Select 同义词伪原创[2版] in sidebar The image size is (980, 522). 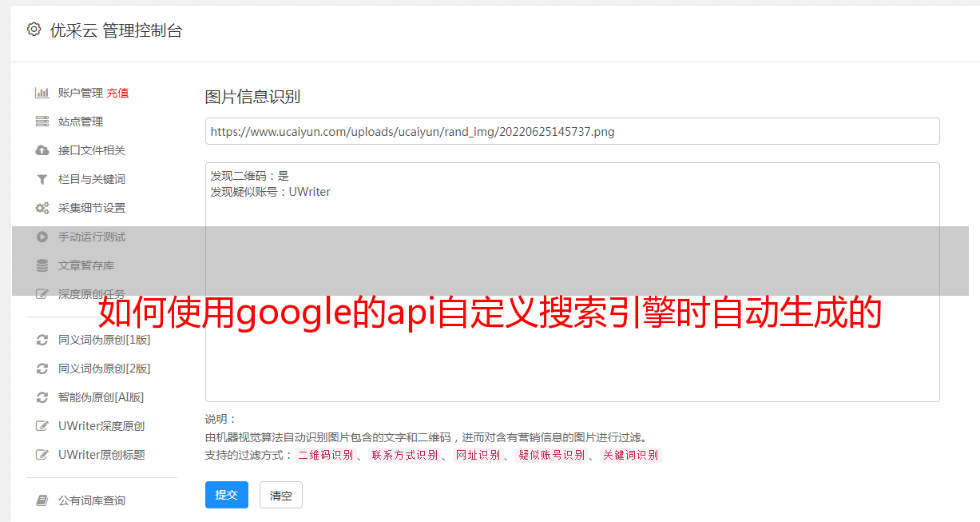pos(105,369)
